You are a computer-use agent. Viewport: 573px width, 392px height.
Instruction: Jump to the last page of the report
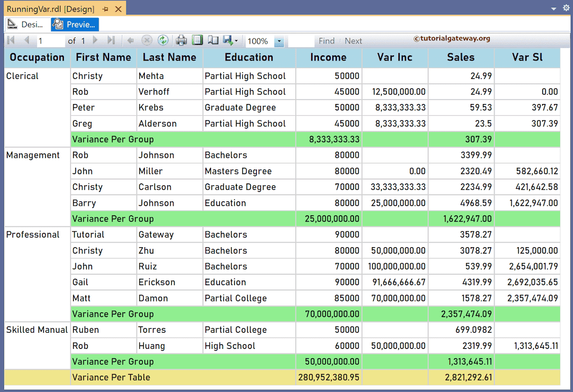pos(111,40)
